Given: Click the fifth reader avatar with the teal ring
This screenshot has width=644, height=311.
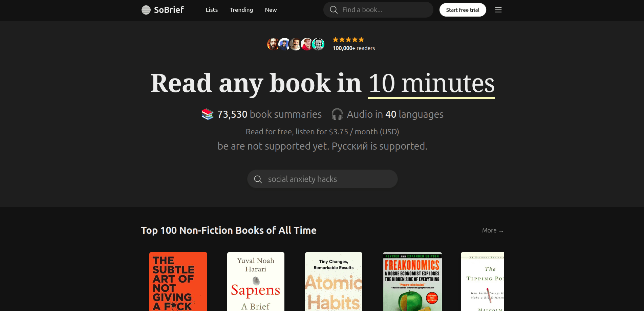Looking at the screenshot, I should tap(318, 44).
